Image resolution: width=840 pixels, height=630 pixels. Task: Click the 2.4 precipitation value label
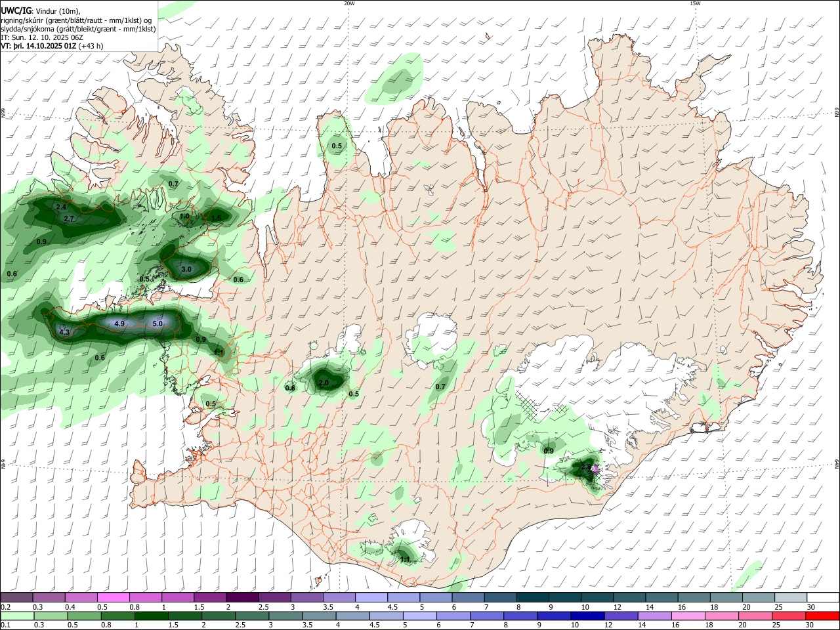pos(61,207)
